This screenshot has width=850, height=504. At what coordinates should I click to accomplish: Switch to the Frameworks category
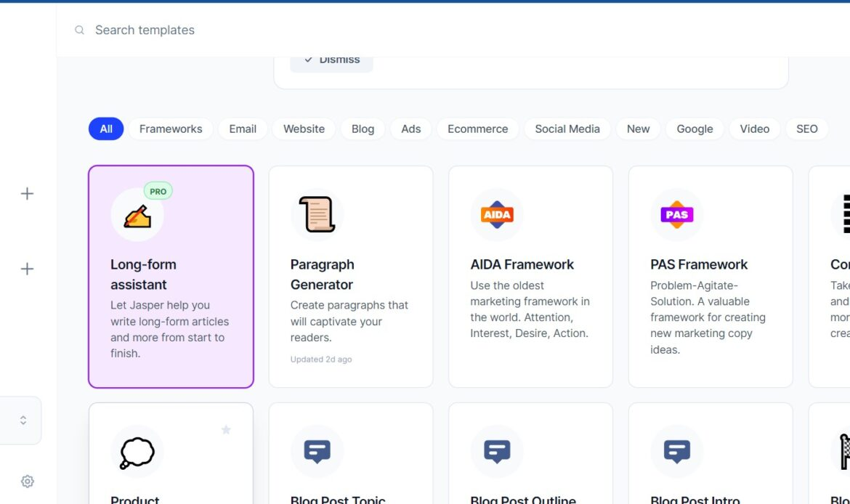pyautogui.click(x=171, y=129)
